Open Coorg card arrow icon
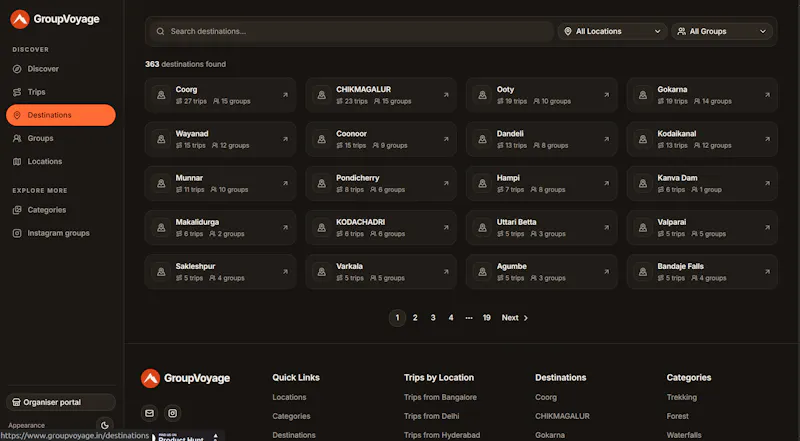The image size is (800, 441). click(x=285, y=95)
